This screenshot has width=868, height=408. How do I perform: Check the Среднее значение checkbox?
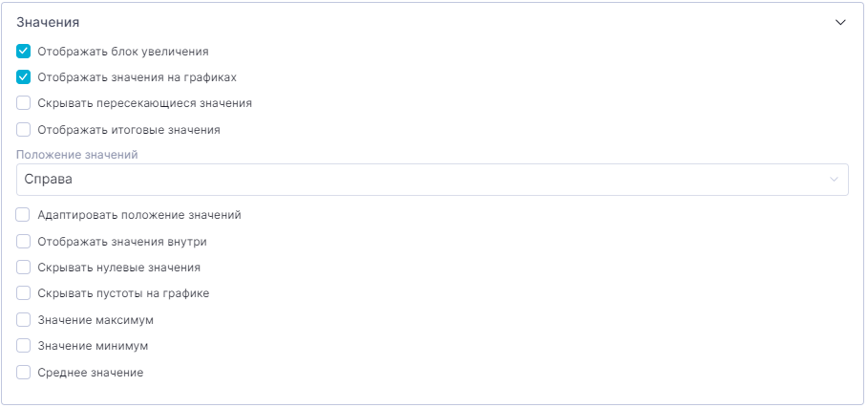click(24, 372)
